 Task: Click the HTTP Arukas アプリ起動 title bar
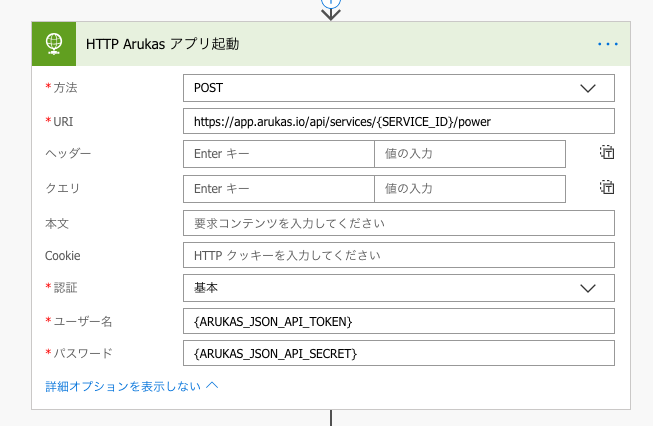tap(300, 44)
